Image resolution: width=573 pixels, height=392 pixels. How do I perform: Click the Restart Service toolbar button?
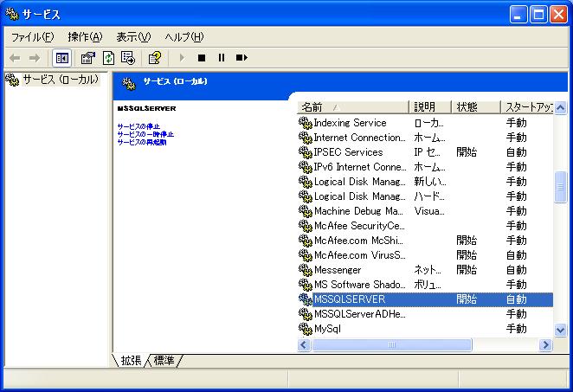[x=241, y=58]
